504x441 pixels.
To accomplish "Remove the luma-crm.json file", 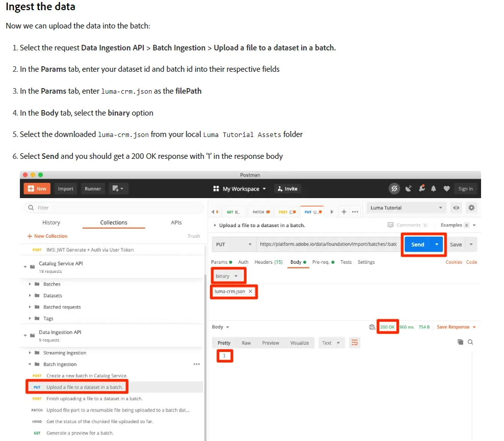I will (250, 291).
